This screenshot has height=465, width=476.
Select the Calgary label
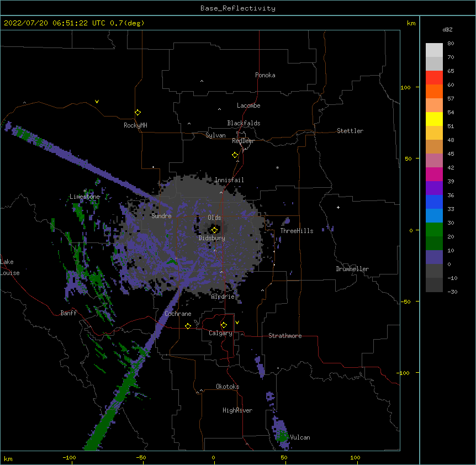pos(220,333)
